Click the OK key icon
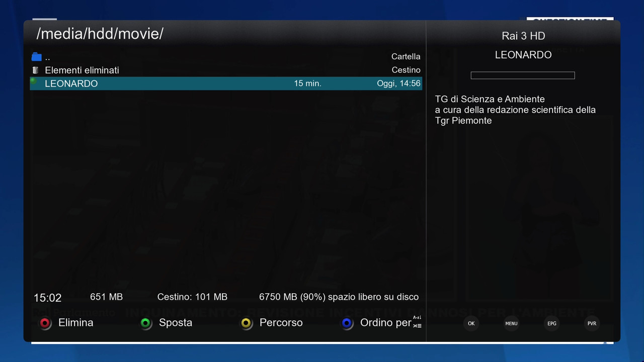The width and height of the screenshot is (644, 362). (x=471, y=323)
